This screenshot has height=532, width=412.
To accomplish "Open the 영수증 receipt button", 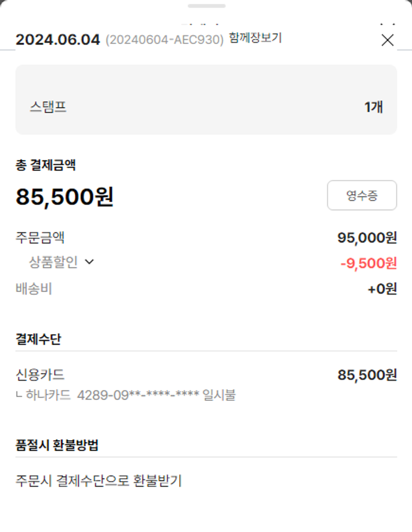I will coord(361,195).
